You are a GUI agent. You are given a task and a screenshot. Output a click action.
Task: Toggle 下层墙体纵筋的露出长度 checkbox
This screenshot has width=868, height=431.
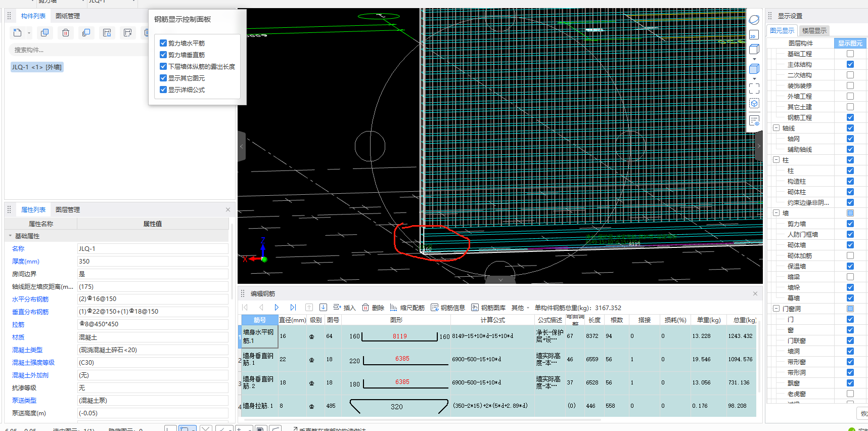click(x=163, y=66)
